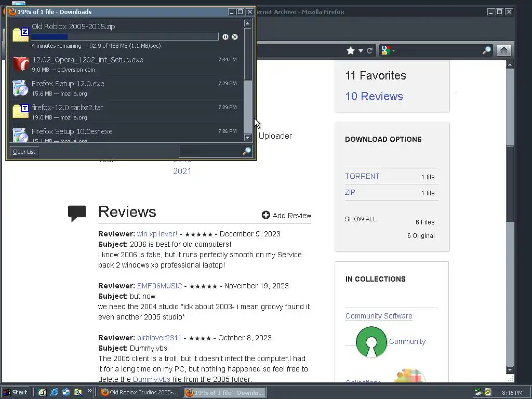Launch Internet Explorer from quick launch

point(54,392)
